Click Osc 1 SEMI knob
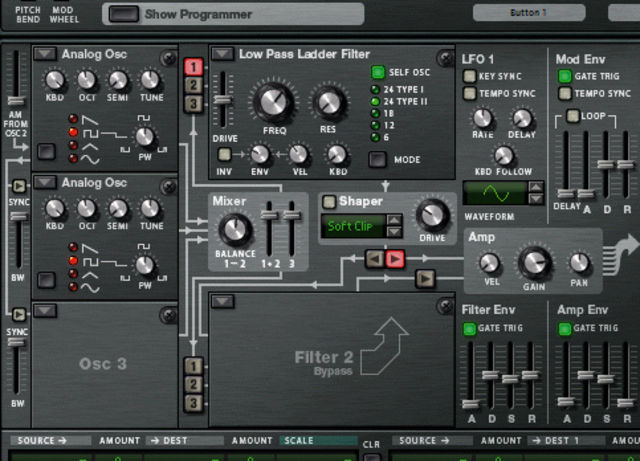The height and width of the screenshot is (461, 640). coord(118,80)
